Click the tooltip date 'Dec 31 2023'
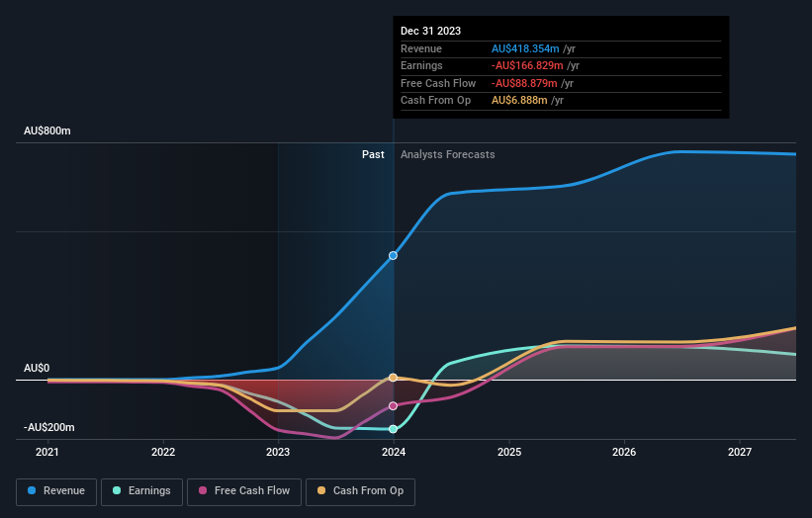The width and height of the screenshot is (812, 518). 431,31
